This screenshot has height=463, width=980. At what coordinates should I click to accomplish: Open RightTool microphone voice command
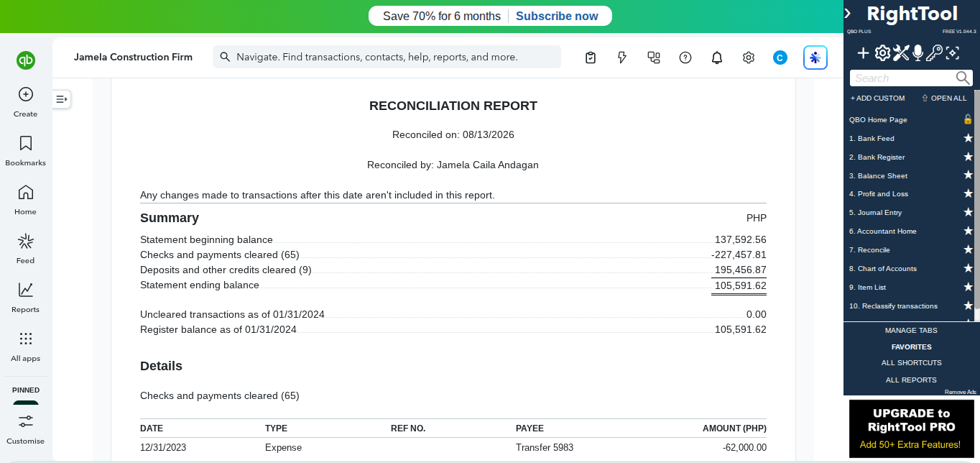pyautogui.click(x=917, y=52)
